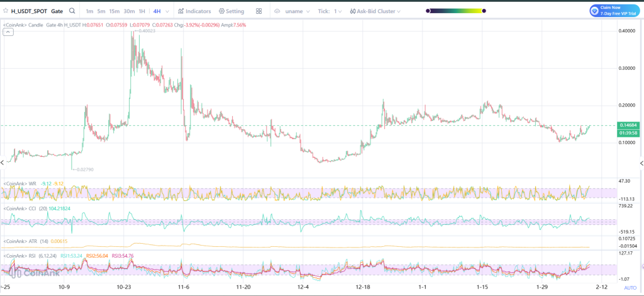The width and height of the screenshot is (644, 296).
Task: Click the cloud save icon beside uname
Action: tap(277, 11)
